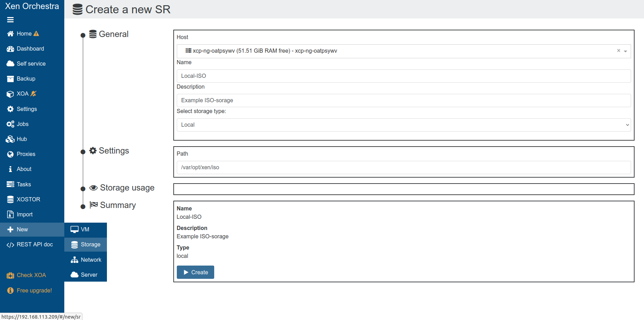The width and height of the screenshot is (644, 320).
Task: Open the Check XOA link
Action: (x=32, y=275)
